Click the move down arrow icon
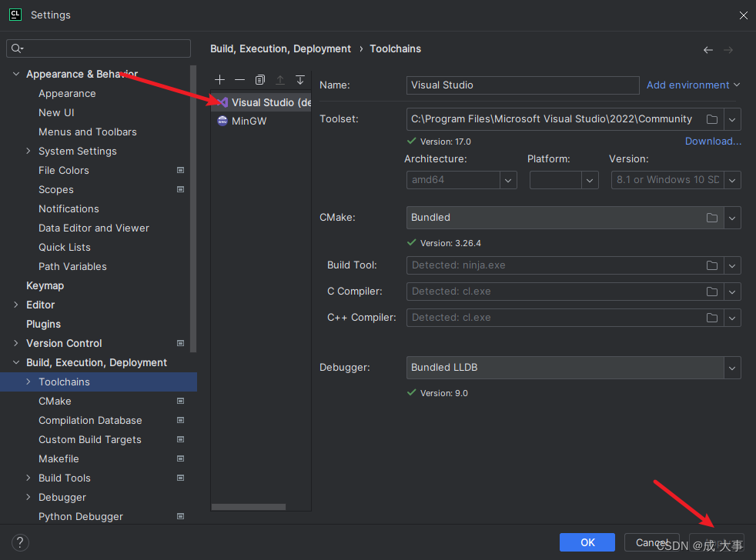This screenshot has height=560, width=756. point(300,80)
